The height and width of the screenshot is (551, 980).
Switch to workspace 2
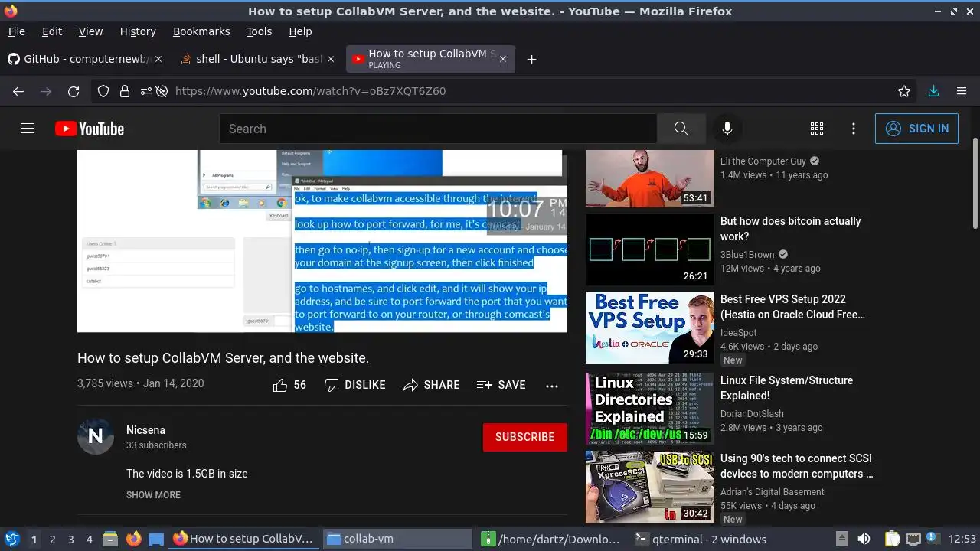(52, 539)
